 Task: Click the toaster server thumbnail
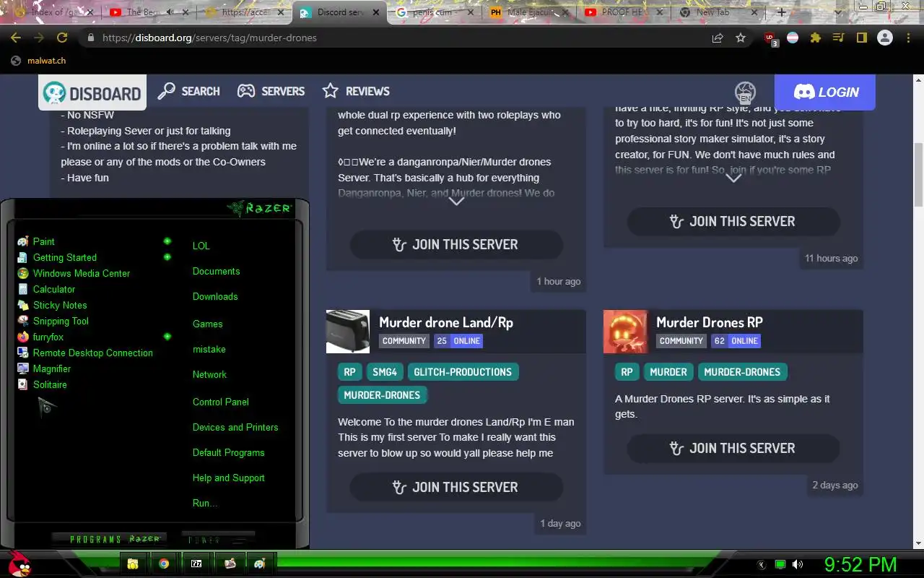(348, 332)
